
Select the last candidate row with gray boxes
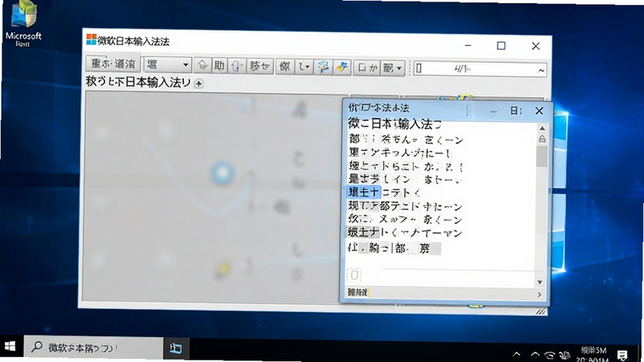pyautogui.click(x=394, y=248)
